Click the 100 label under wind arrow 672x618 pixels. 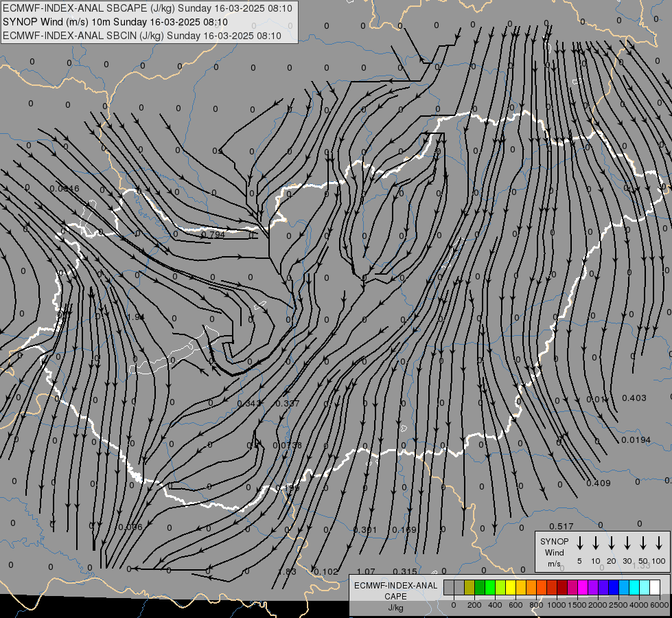click(659, 561)
